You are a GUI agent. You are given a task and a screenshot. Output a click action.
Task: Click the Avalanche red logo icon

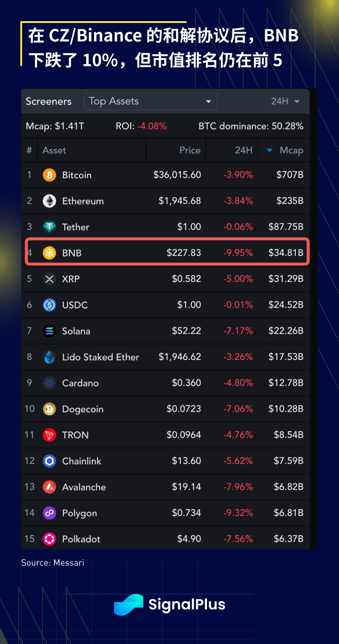pos(49,487)
